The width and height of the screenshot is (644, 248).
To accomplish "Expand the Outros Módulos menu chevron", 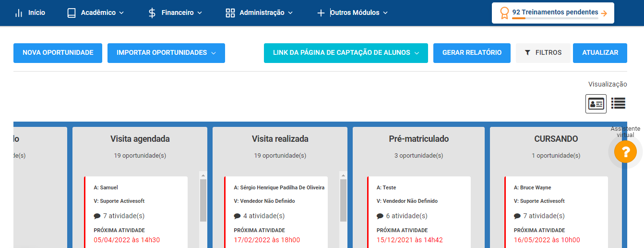I will 385,13.
